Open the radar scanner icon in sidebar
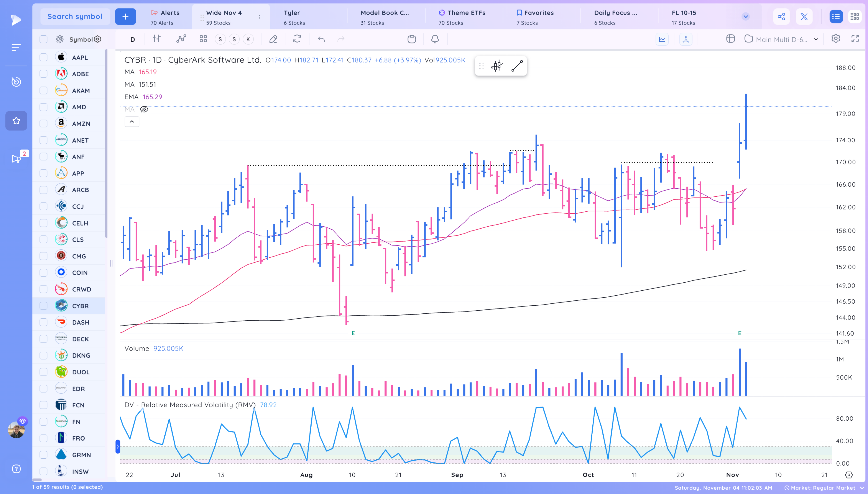Viewport: 868px width, 494px height. [16, 82]
